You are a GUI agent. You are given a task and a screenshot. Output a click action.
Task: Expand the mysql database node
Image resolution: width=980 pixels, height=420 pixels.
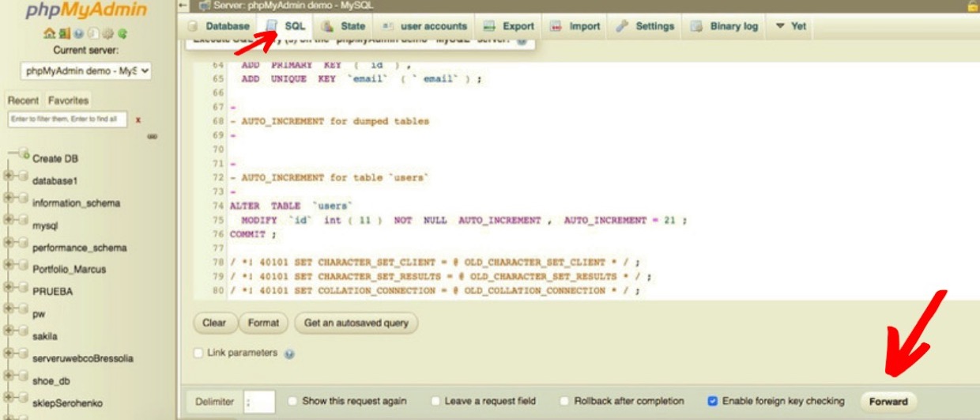coord(9,221)
